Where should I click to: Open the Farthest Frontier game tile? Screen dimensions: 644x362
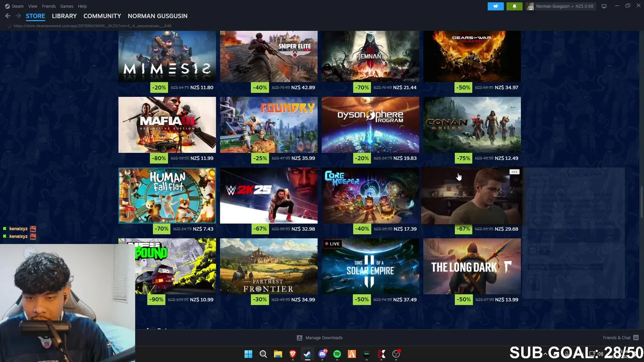(x=269, y=266)
